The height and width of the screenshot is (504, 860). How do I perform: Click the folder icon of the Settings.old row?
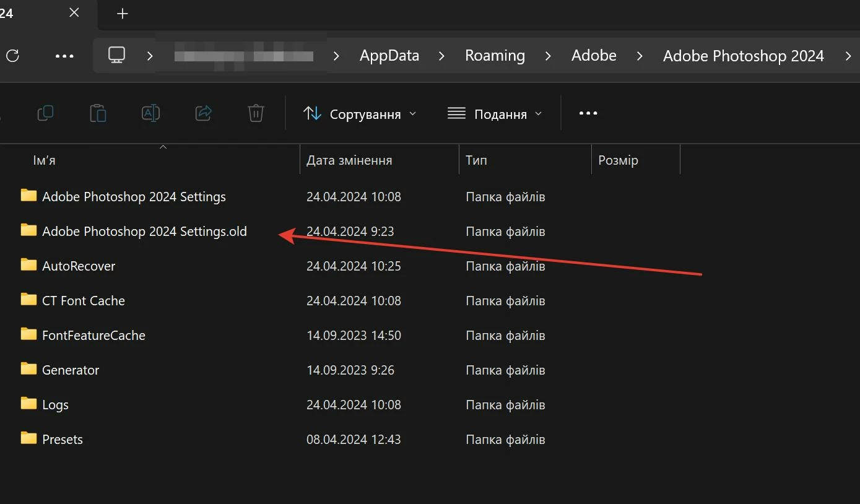28,230
